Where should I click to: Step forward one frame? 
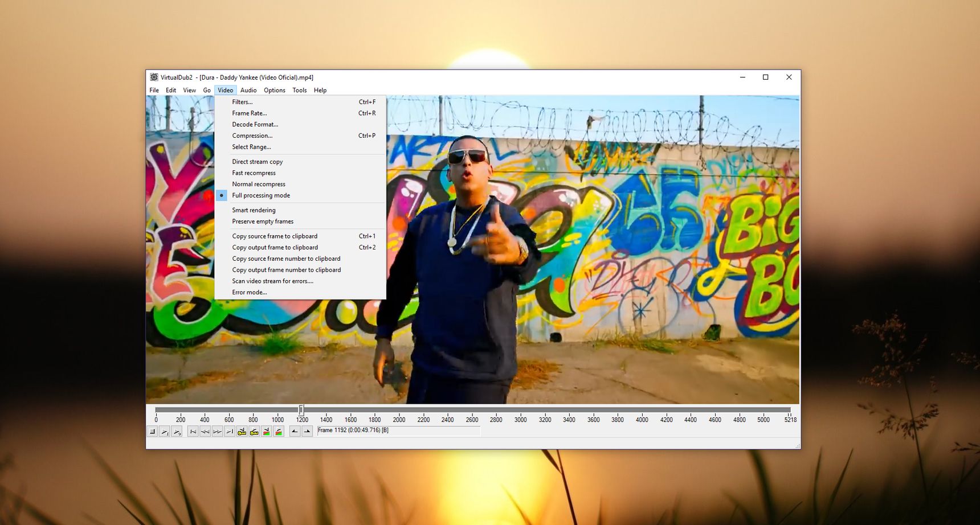tap(218, 432)
